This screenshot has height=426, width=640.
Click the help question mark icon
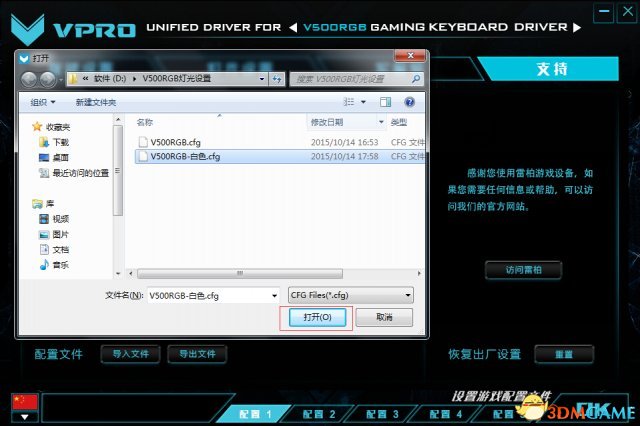[409, 102]
